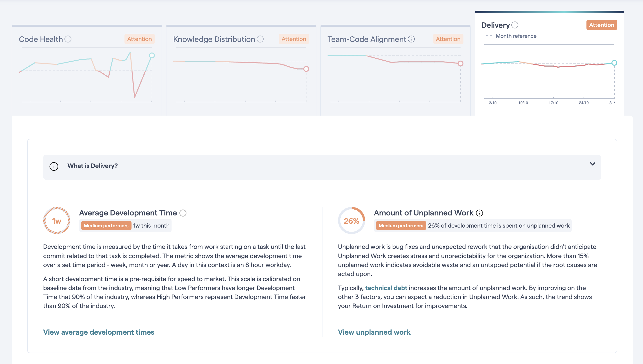Open View average development times
This screenshot has width=643, height=364.
tap(98, 332)
